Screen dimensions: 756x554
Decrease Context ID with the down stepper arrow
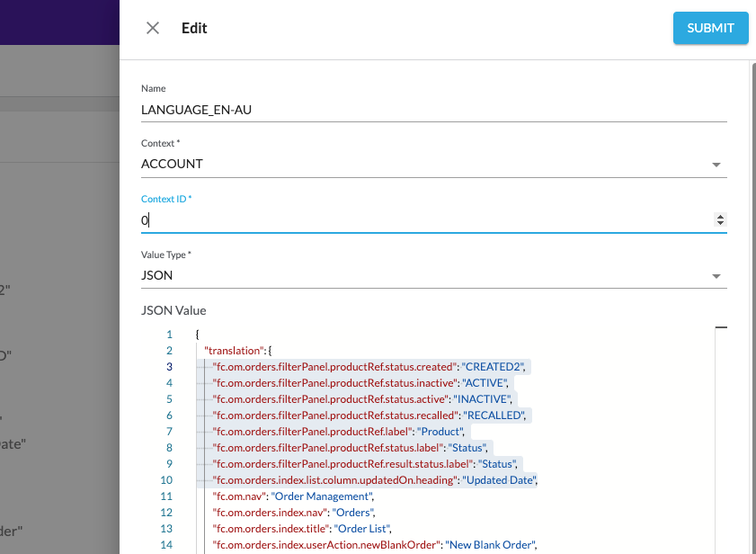coord(719,224)
